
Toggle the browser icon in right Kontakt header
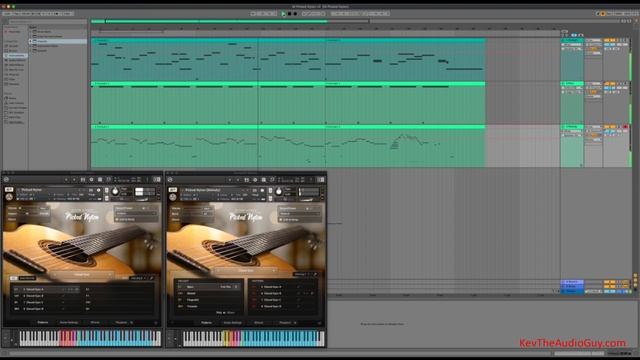pos(247,180)
